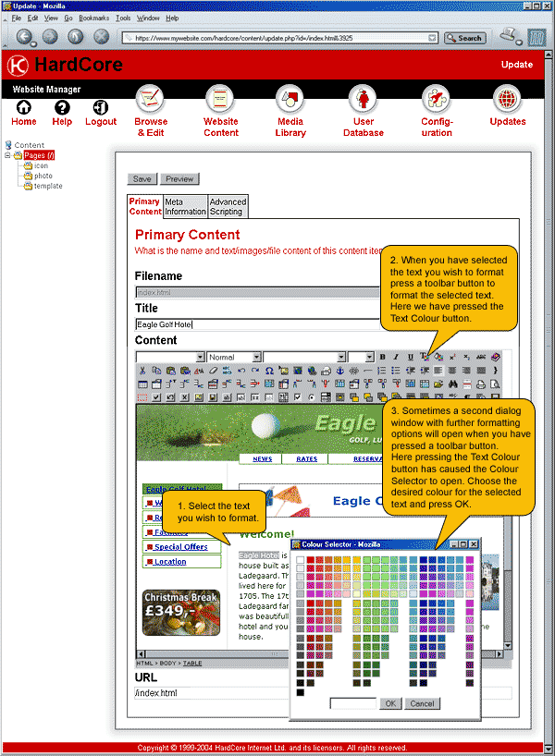Open the File menu
The image size is (555, 756).
(17, 18)
